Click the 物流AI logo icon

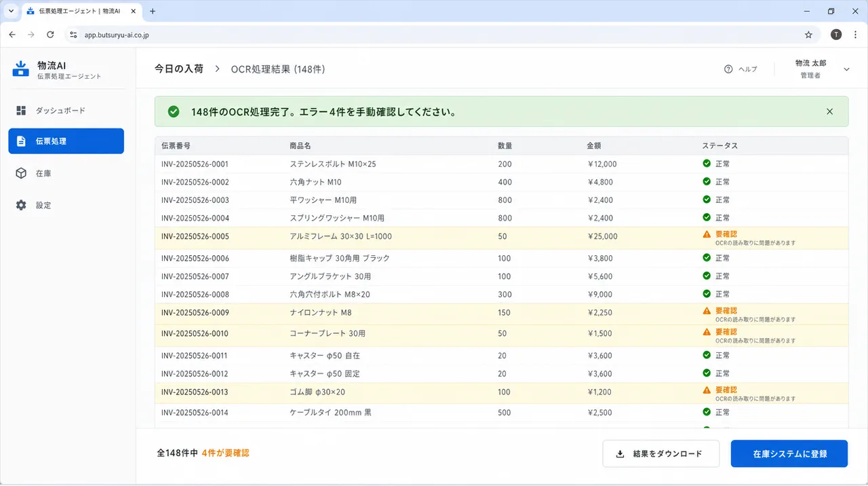[21, 69]
